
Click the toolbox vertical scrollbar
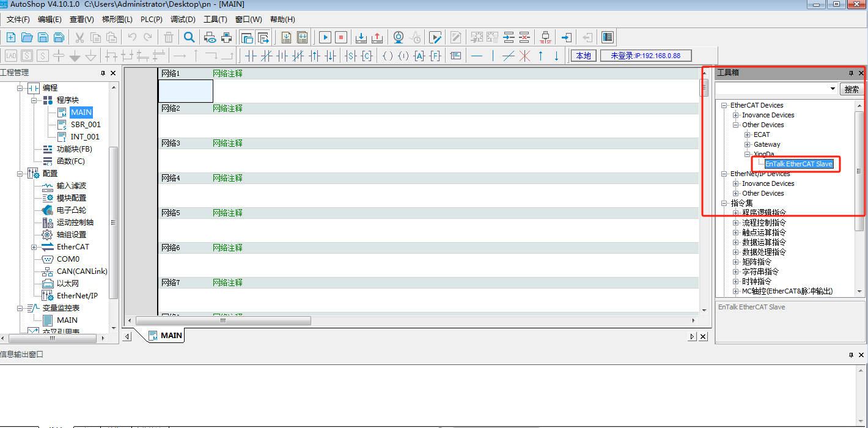coord(859,171)
